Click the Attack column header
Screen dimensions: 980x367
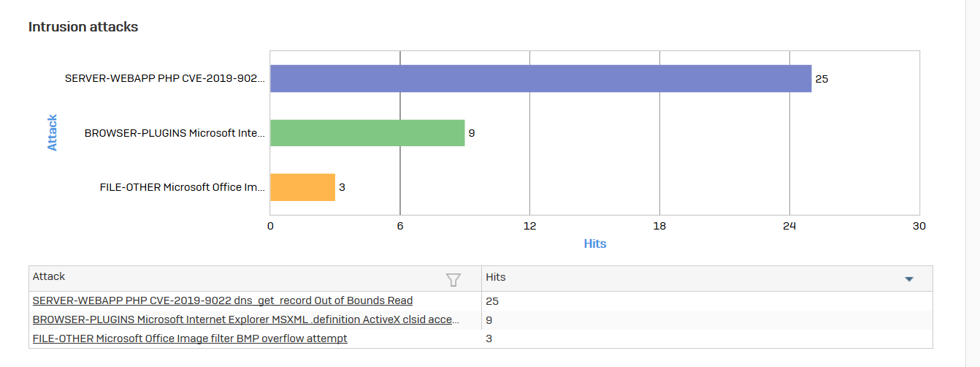coord(49,277)
